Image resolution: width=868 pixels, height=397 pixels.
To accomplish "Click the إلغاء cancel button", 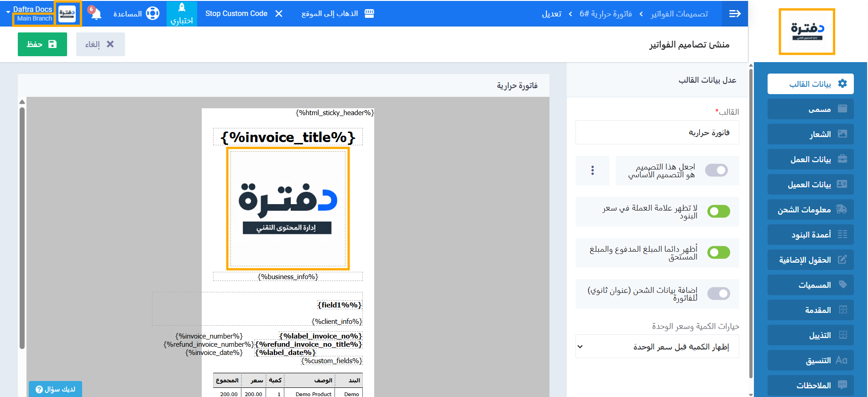I will (100, 44).
